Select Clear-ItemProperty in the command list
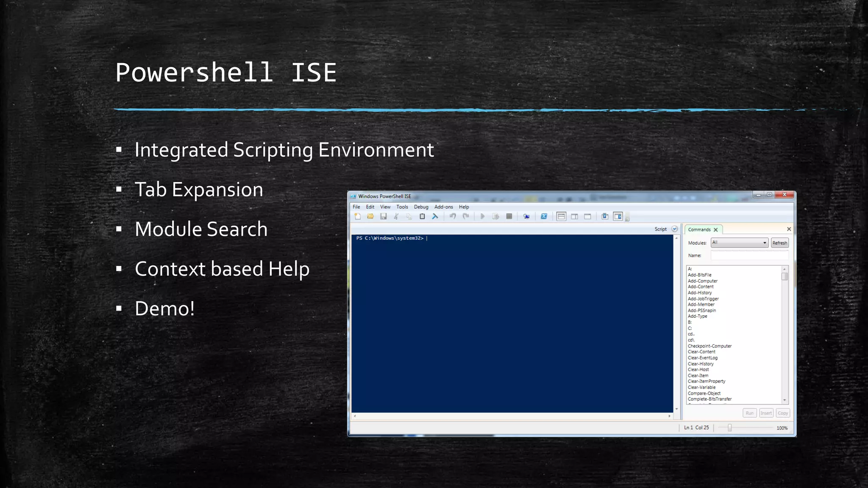 pyautogui.click(x=707, y=381)
